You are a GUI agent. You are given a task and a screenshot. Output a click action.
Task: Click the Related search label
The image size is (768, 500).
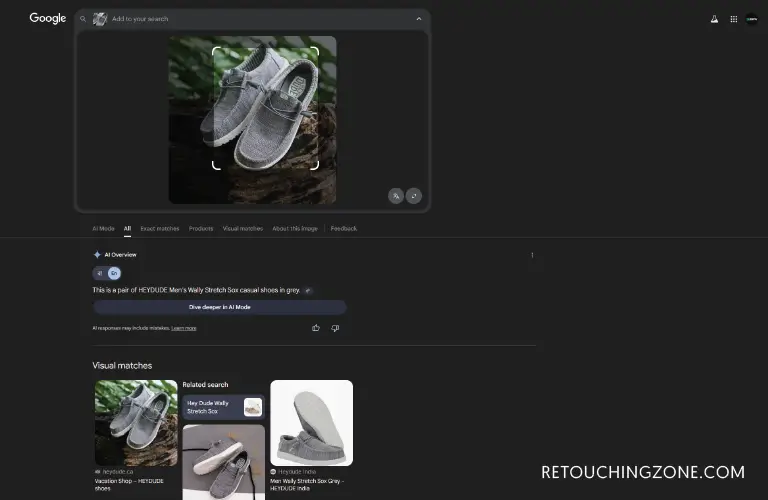(x=205, y=385)
